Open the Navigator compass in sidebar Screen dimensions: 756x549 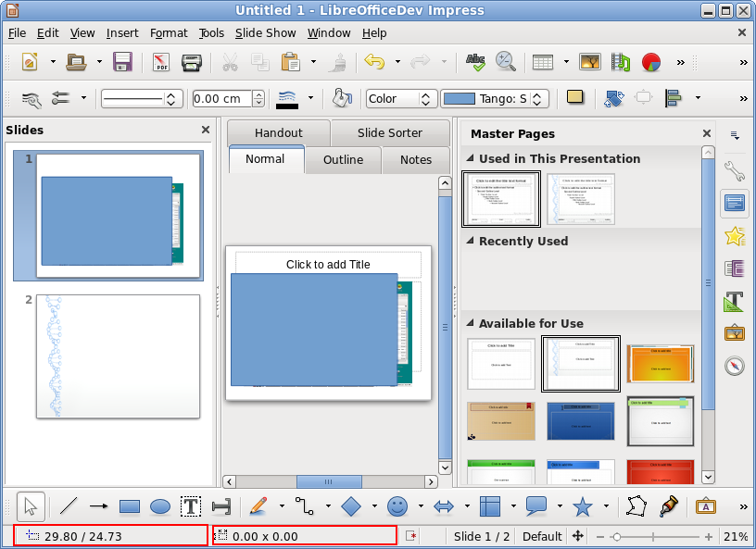point(735,366)
